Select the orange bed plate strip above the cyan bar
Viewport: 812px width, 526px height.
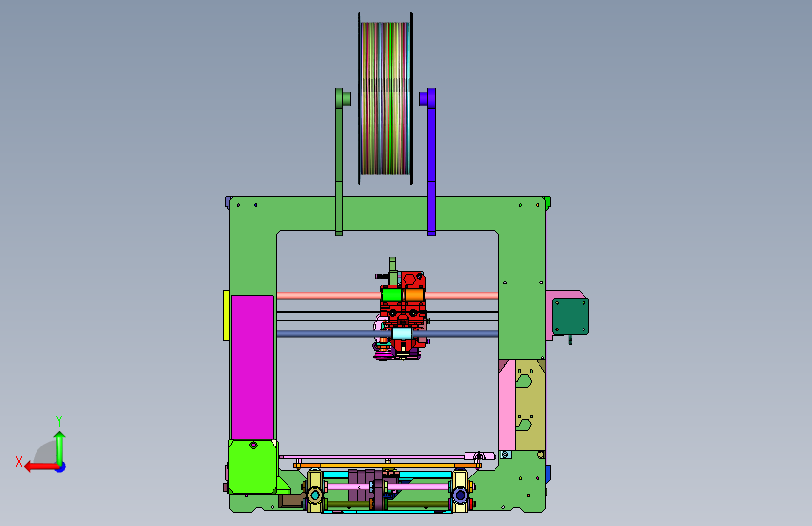tap(388, 466)
